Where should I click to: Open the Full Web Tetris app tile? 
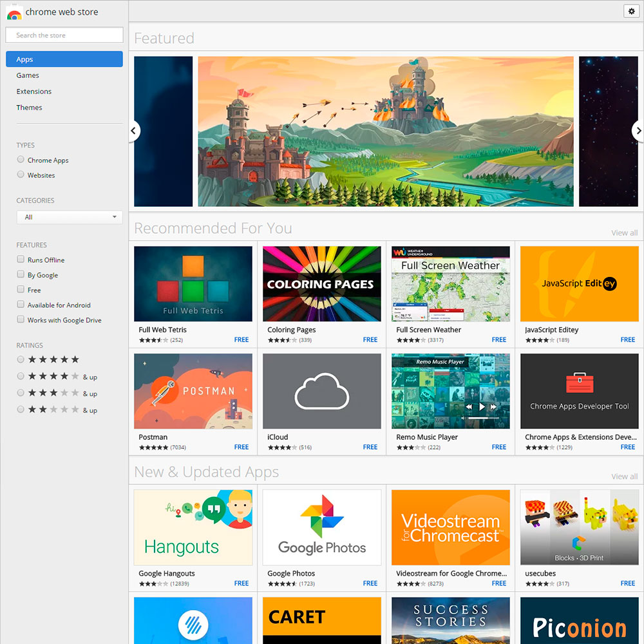(193, 284)
